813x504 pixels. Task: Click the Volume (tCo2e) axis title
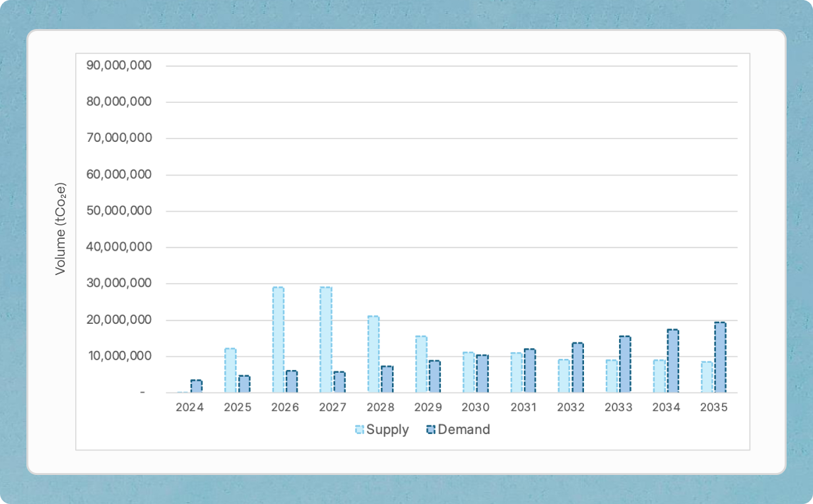click(60, 231)
